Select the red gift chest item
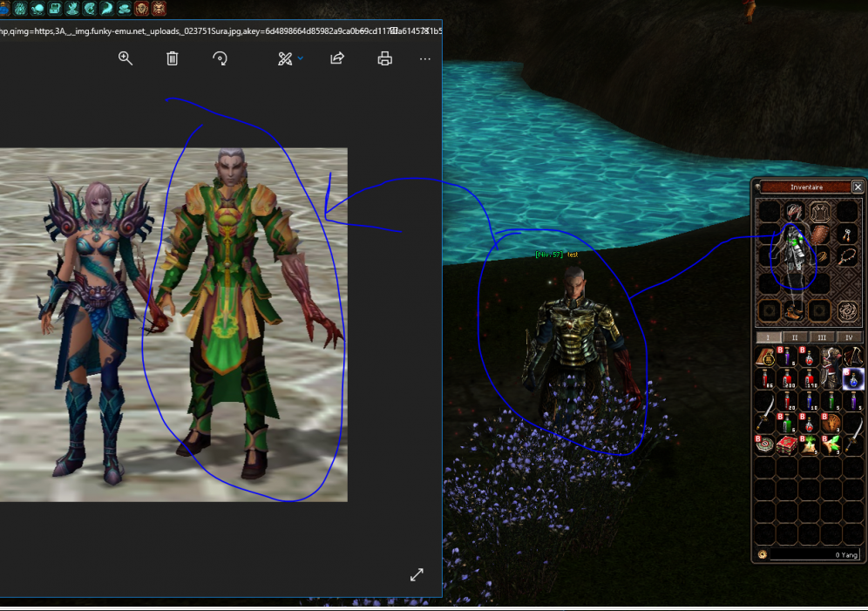Viewport: 868px width, 611px height. pos(787,445)
